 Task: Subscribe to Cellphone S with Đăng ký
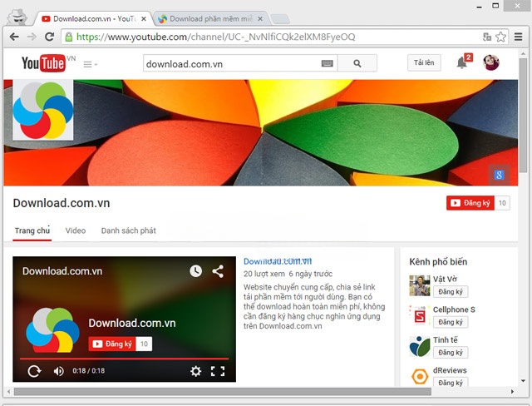point(451,322)
